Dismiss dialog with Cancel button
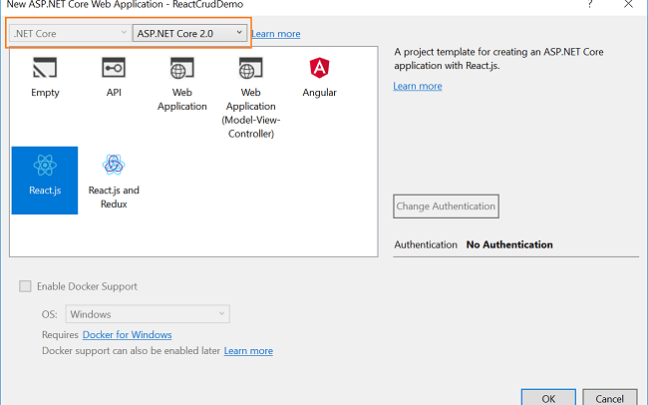 [x=610, y=398]
